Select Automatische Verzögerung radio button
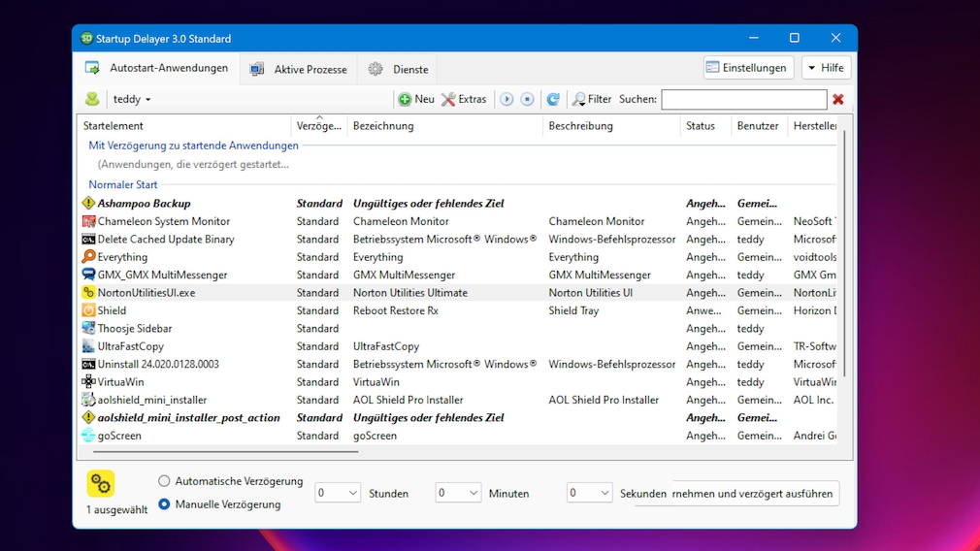This screenshot has width=980, height=551. tap(164, 481)
